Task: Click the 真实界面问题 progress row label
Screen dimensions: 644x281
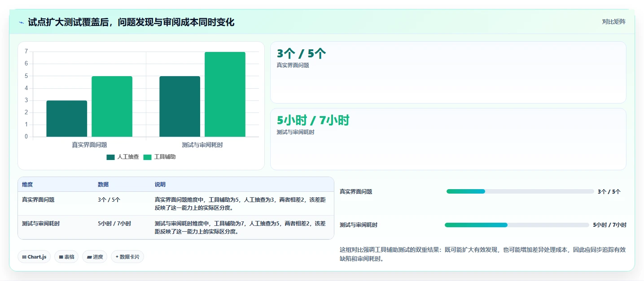Action: [x=356, y=191]
